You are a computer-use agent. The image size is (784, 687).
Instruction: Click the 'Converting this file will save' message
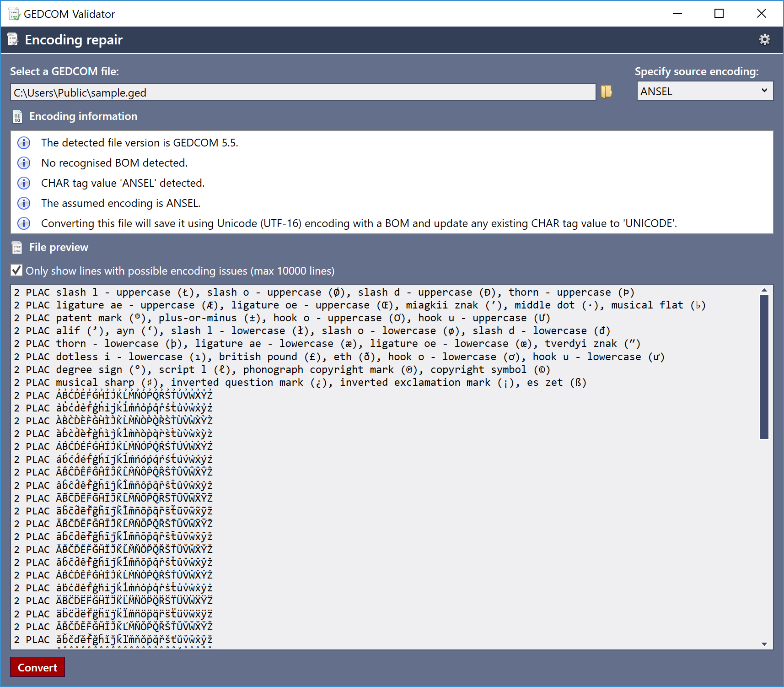[359, 223]
